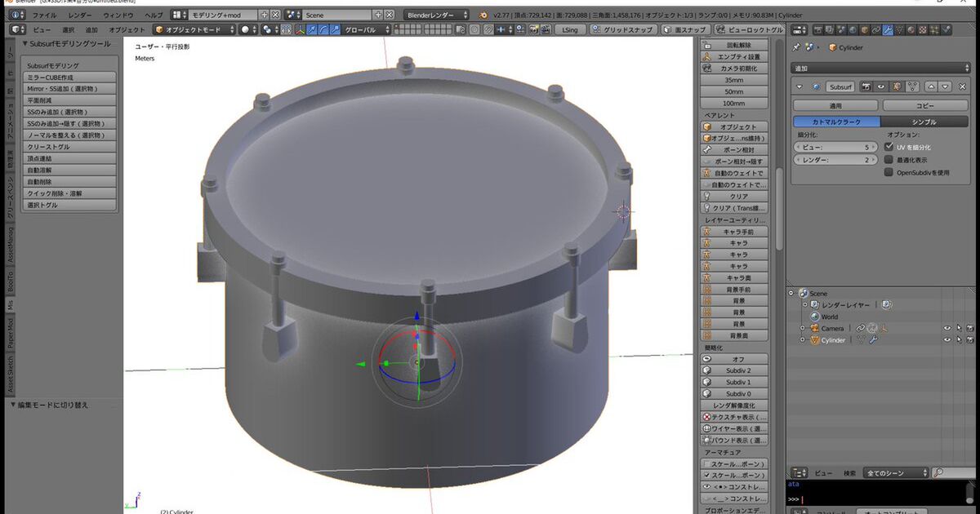Hide Cylinder using its eye icon
Image resolution: width=980 pixels, height=514 pixels.
click(x=947, y=340)
